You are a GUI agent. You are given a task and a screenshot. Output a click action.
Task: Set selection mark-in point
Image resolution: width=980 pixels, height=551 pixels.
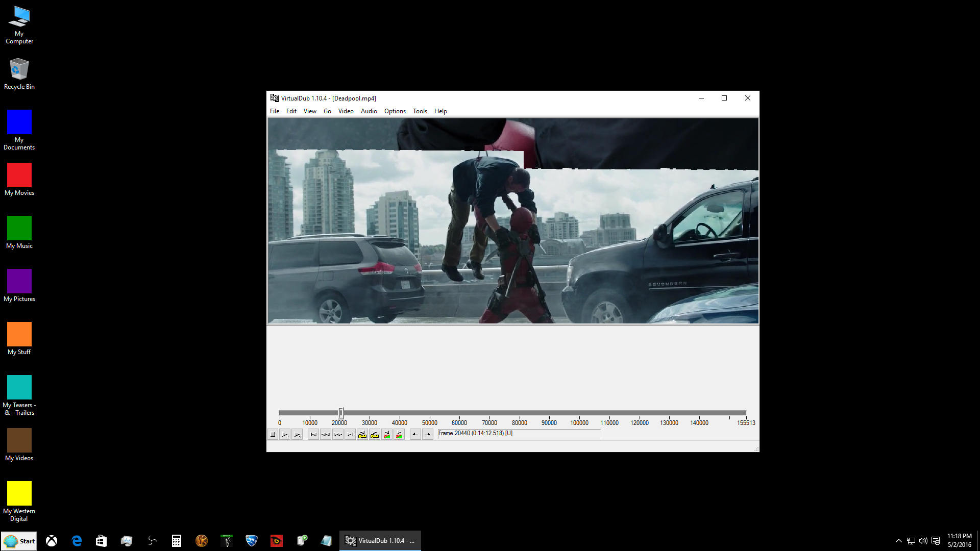415,435
